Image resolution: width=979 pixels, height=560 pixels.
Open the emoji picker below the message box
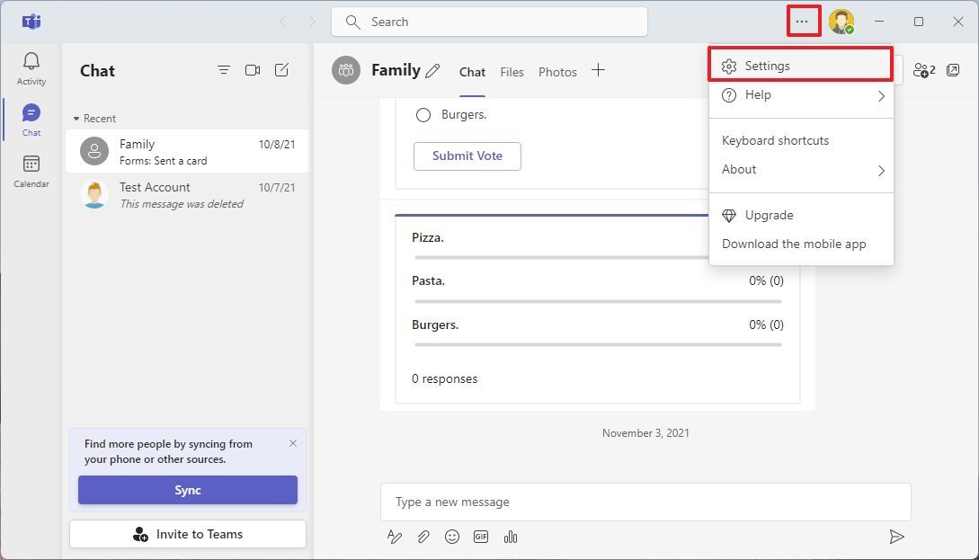452,537
